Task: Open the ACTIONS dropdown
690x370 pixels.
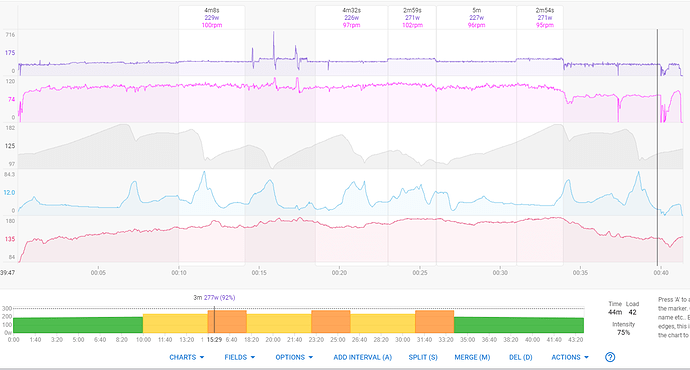Action: (570, 357)
